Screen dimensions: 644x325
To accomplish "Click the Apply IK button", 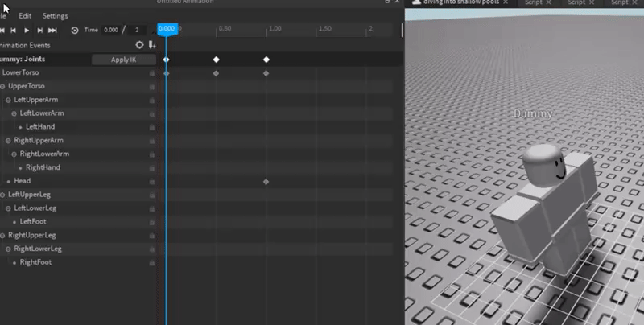I will point(124,60).
